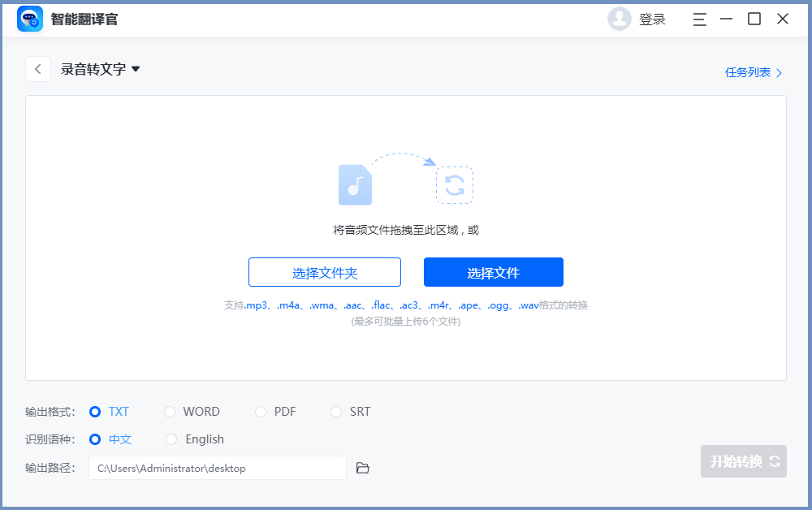
Task: Set output format to SRT
Action: point(336,412)
